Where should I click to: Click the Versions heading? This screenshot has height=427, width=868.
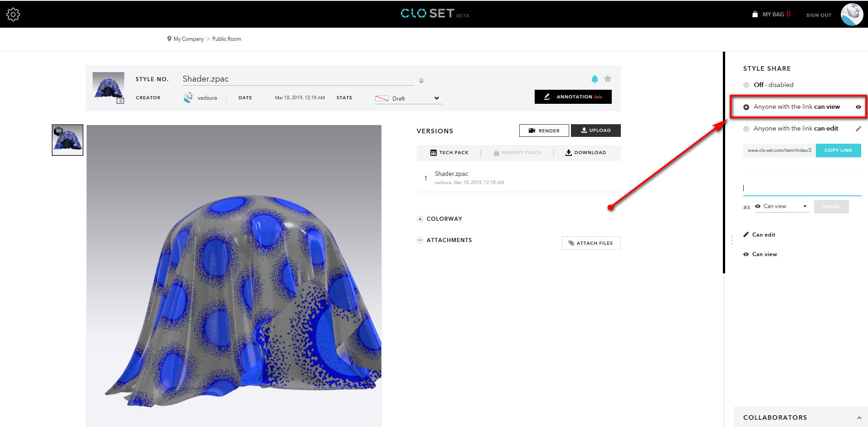point(435,131)
